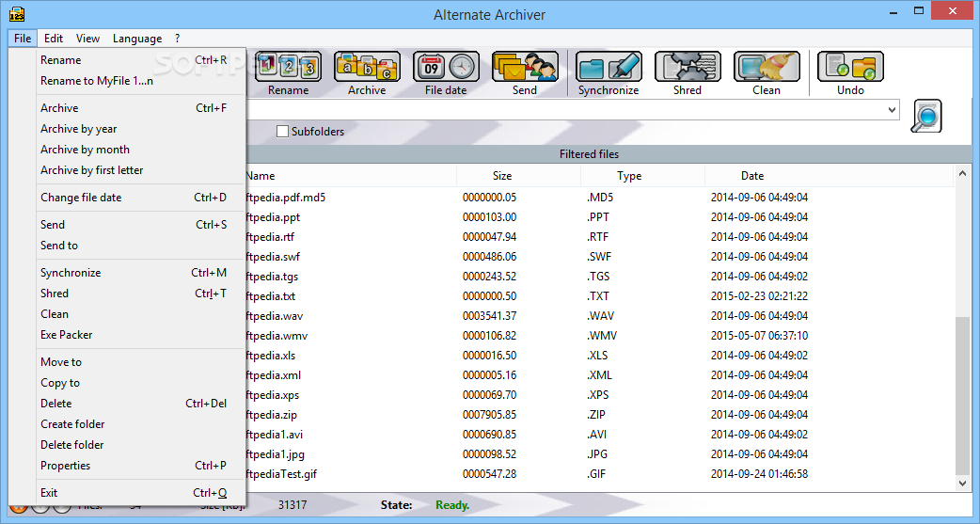Viewport: 980px width, 524px height.
Task: Open the View menu
Action: [x=87, y=39]
